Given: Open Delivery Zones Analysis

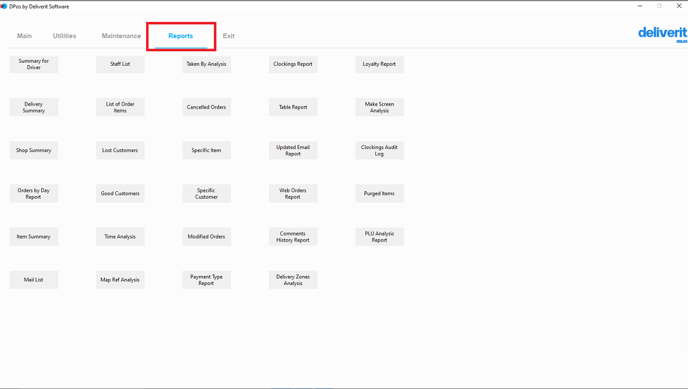Looking at the screenshot, I should click(293, 280).
